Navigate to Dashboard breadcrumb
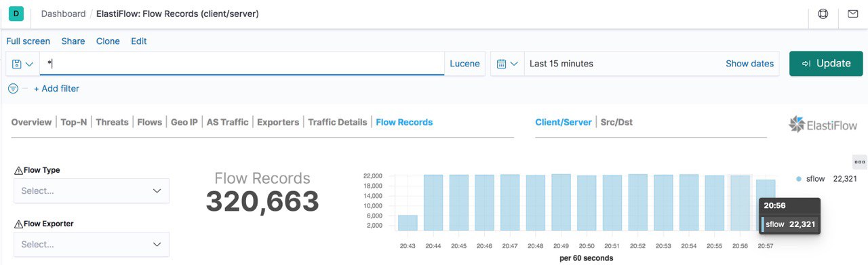 tap(64, 14)
